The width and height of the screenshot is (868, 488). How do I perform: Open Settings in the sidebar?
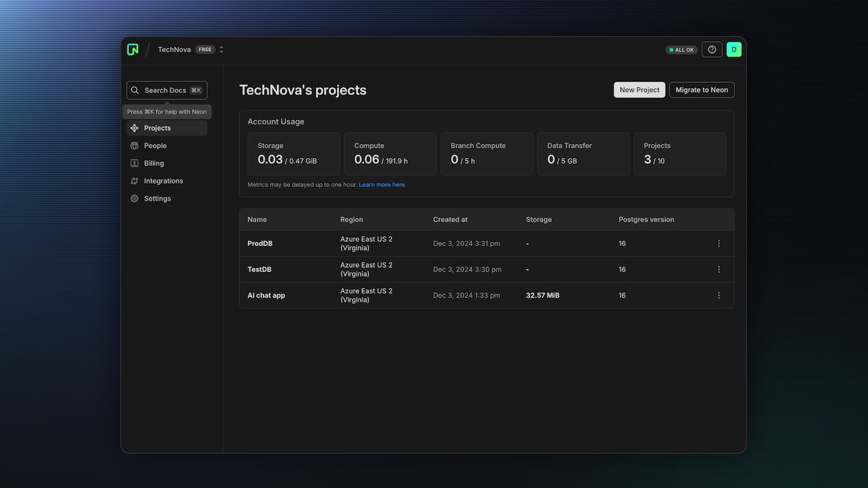click(x=167, y=199)
